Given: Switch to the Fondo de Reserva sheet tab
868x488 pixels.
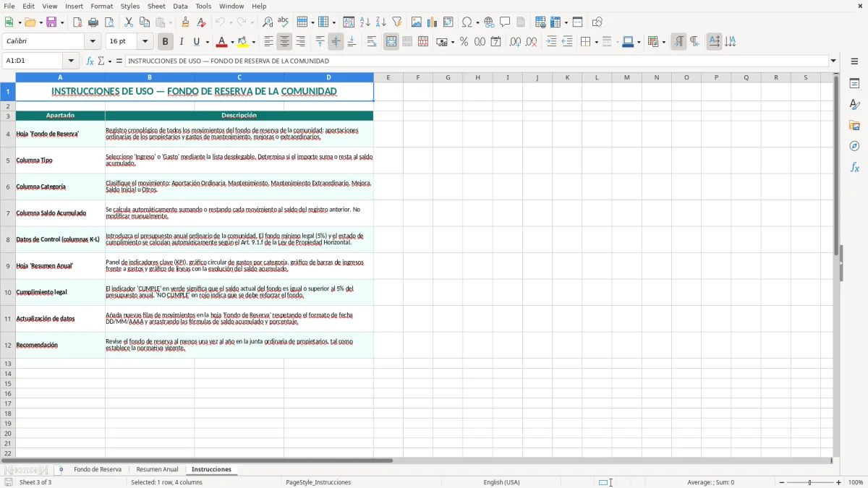Looking at the screenshot, I should pos(98,469).
